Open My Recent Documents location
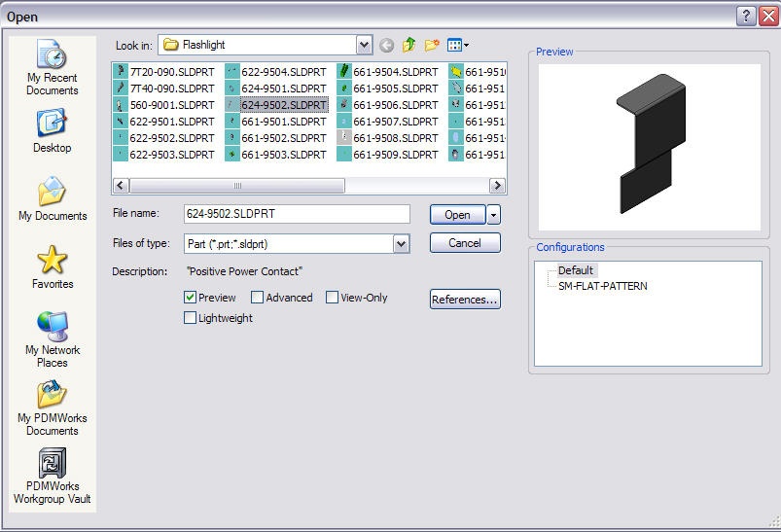This screenshot has width=781, height=532. coord(53,68)
